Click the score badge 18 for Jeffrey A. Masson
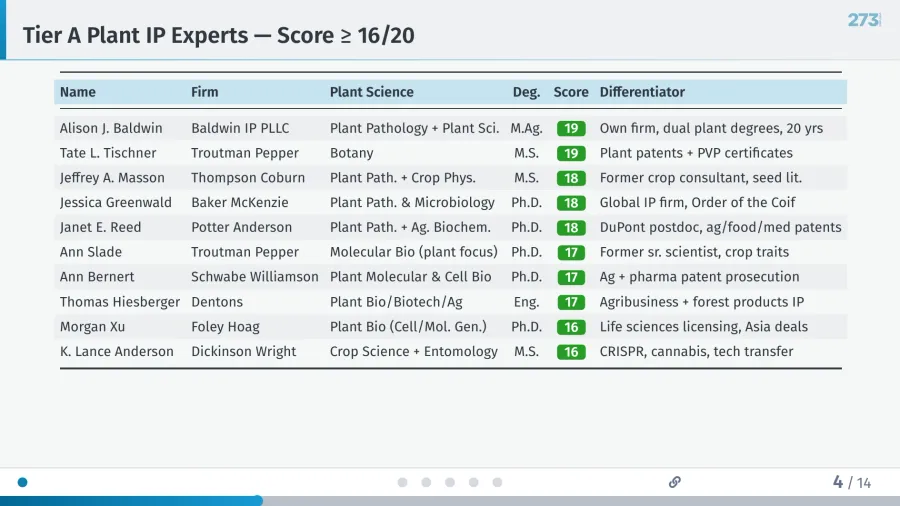The image size is (900, 506). point(571,178)
